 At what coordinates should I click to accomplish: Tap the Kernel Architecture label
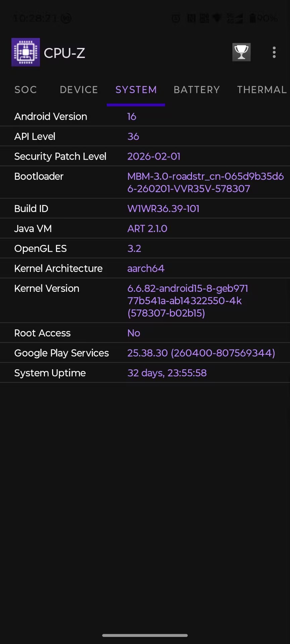(x=58, y=268)
